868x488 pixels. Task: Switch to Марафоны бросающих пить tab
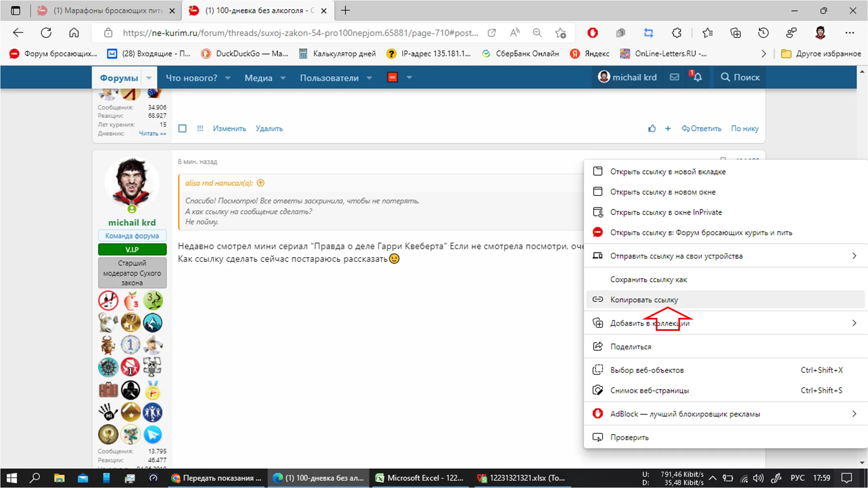[108, 11]
